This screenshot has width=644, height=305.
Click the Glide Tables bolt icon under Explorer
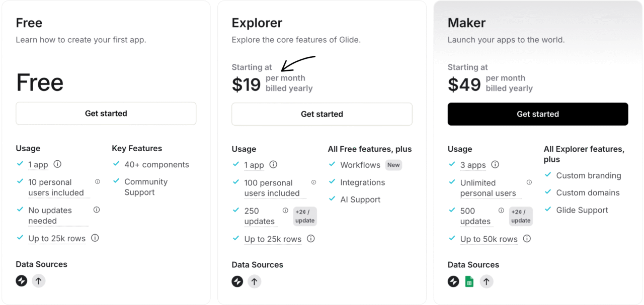(x=237, y=281)
